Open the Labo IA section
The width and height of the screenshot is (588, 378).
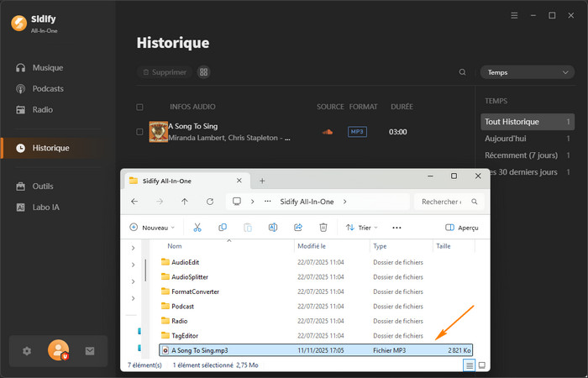click(x=38, y=207)
